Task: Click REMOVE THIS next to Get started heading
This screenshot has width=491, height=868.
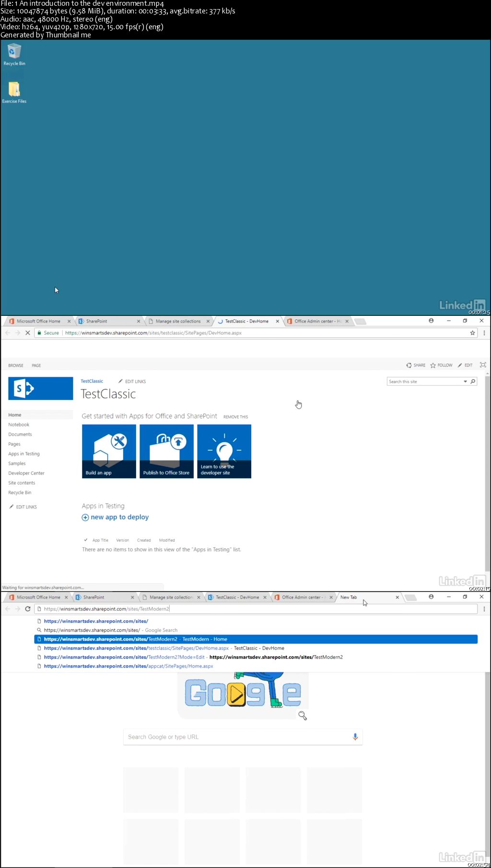Action: click(235, 417)
